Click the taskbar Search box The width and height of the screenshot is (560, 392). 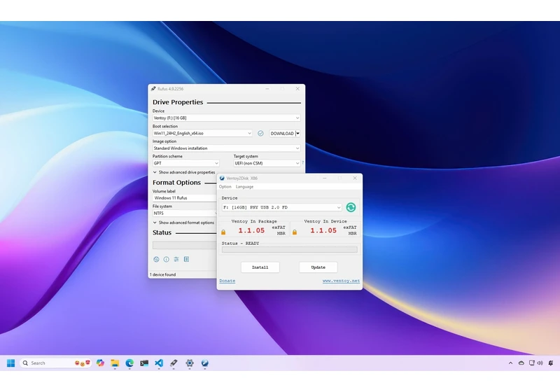click(x=55, y=363)
